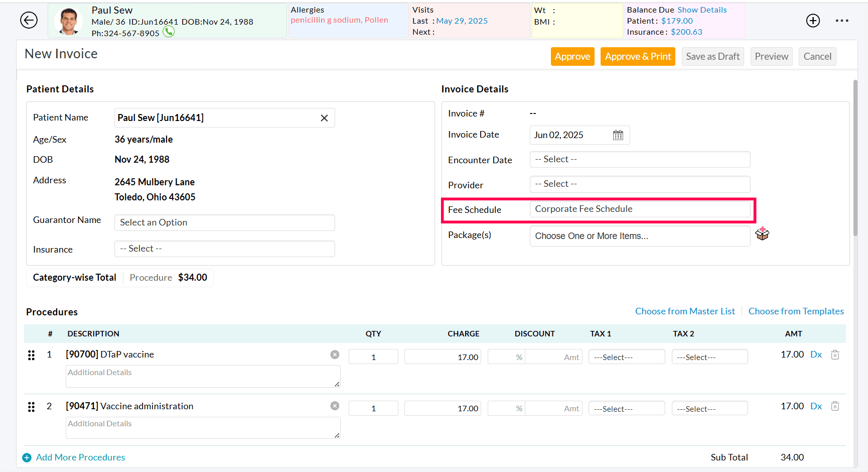Delete Vaccine administration with the trash icon
The width and height of the screenshot is (868, 472).
pyautogui.click(x=835, y=406)
